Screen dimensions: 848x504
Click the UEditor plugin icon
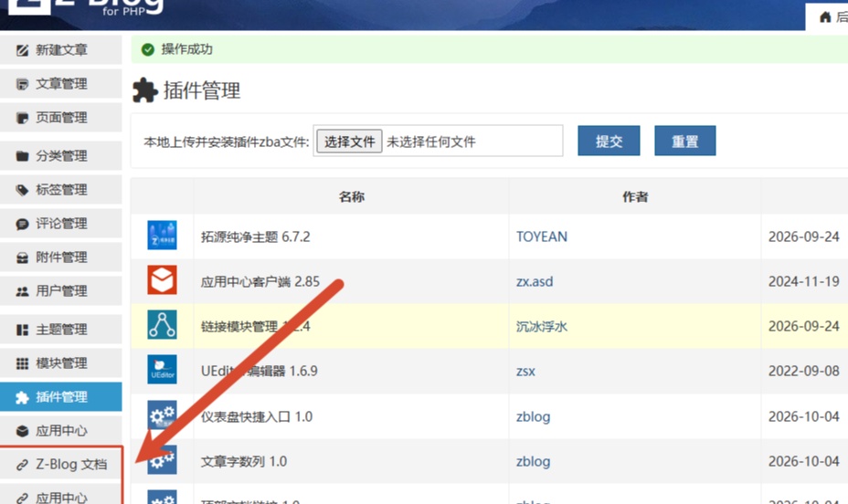click(x=162, y=370)
